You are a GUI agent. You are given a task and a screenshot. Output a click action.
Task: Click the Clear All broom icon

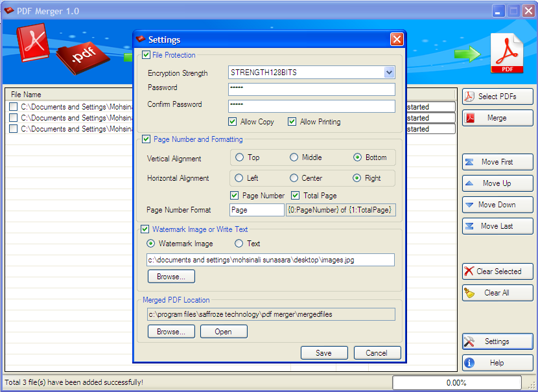(469, 293)
